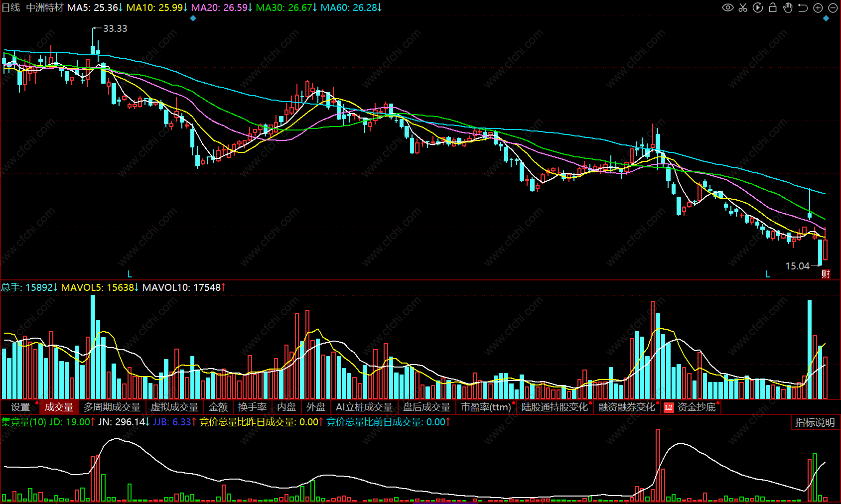841x504 pixels.
Task: Click the MA10: 25.99 label
Action: [x=156, y=7]
